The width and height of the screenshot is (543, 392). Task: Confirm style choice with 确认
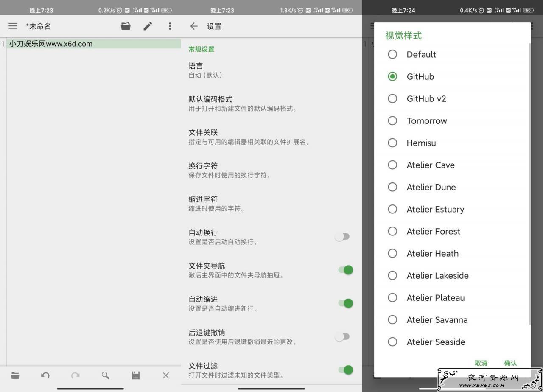coord(510,363)
